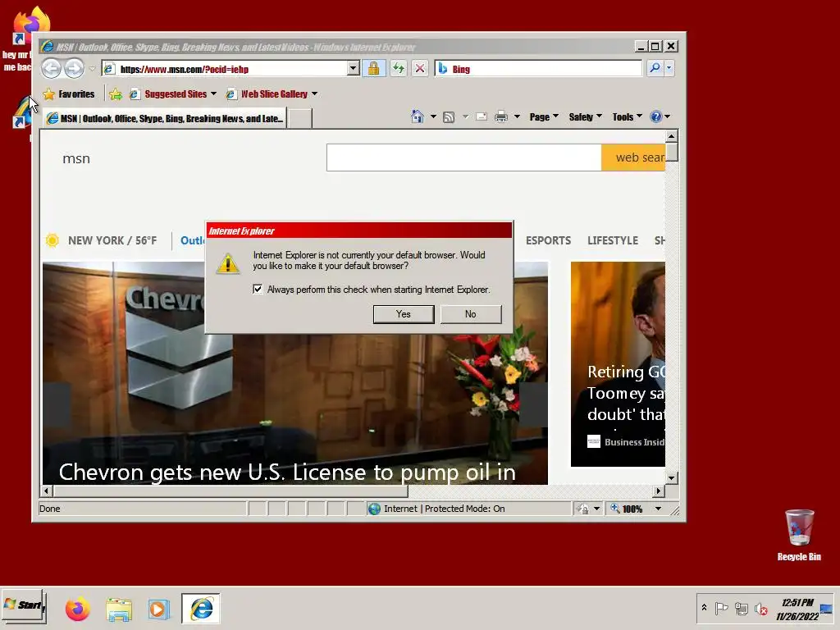Click No in default browser dialog

[470, 314]
